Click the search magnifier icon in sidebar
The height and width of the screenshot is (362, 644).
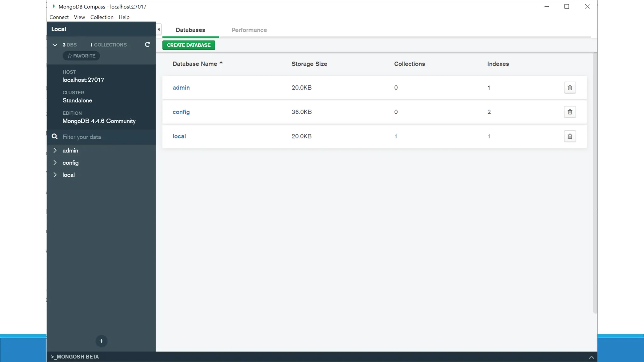click(x=55, y=137)
